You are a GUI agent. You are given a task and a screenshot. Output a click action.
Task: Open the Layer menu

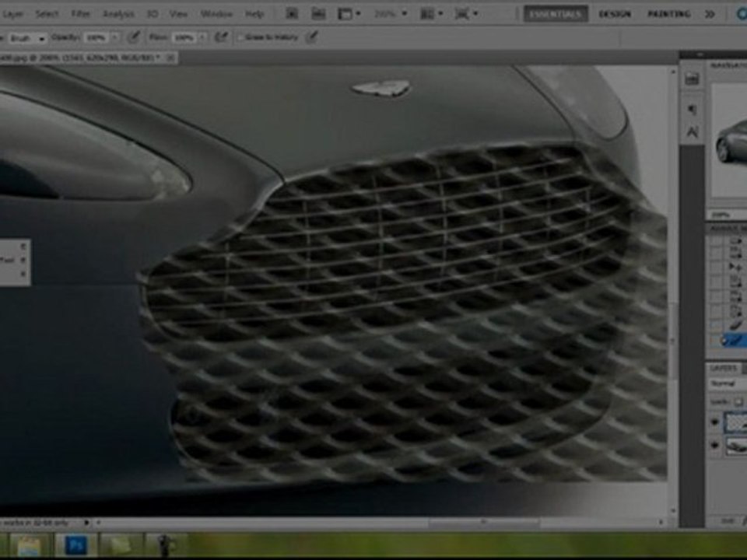click(12, 14)
